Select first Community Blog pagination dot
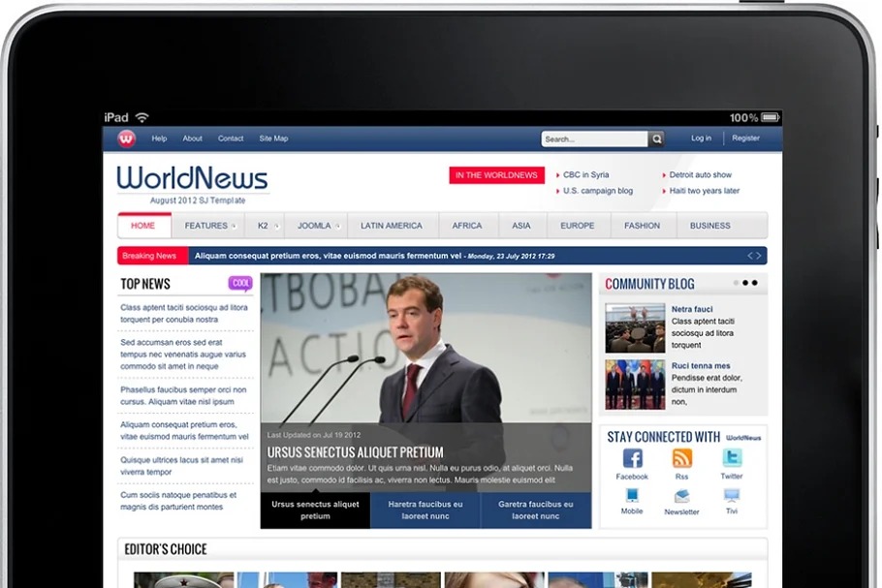The height and width of the screenshot is (588, 882). pyautogui.click(x=736, y=283)
